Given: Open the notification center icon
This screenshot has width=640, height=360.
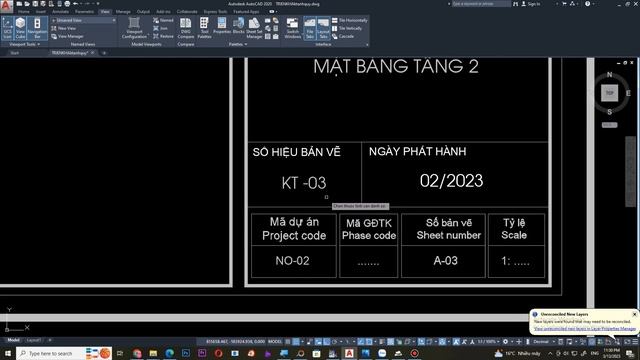Looking at the screenshot, I should coord(629,353).
